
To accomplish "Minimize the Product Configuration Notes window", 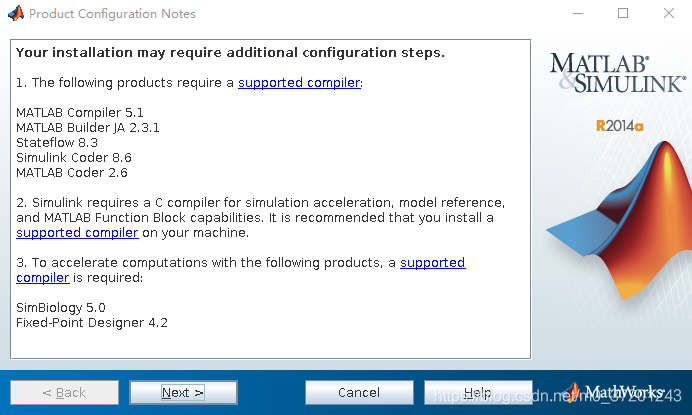I will click(578, 14).
